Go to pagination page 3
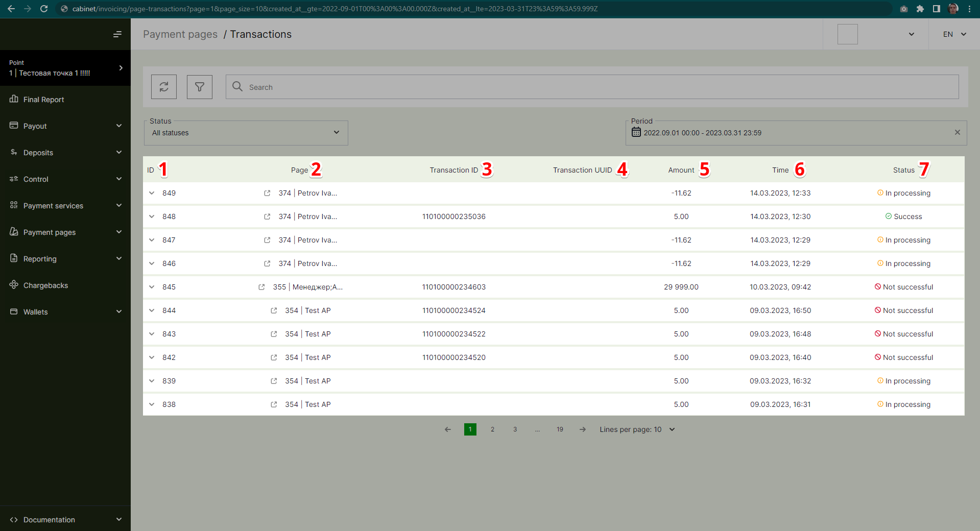This screenshot has width=980, height=531. pyautogui.click(x=515, y=429)
